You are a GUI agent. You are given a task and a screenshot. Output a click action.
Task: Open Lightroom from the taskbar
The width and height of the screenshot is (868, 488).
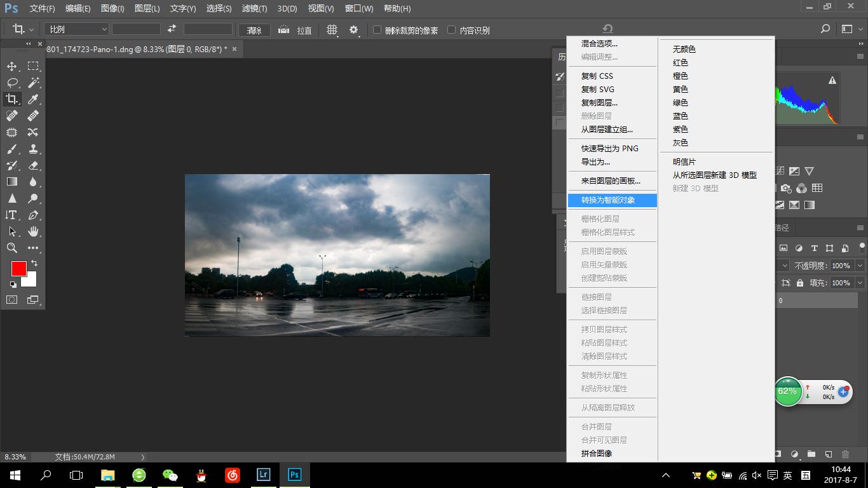coord(262,475)
